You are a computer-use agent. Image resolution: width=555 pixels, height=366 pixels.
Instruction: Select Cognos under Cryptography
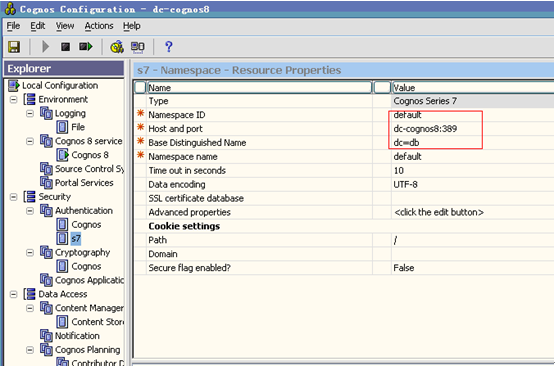tap(86, 266)
